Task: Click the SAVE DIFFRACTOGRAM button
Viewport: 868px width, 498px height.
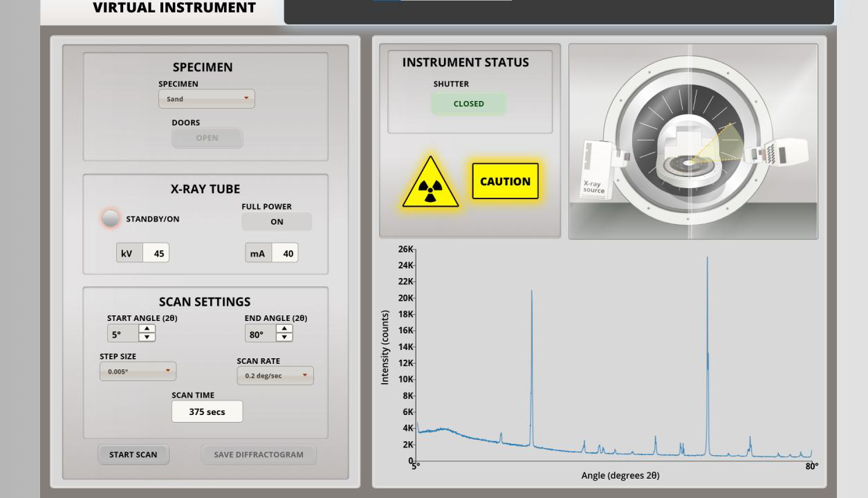Action: 259,454
